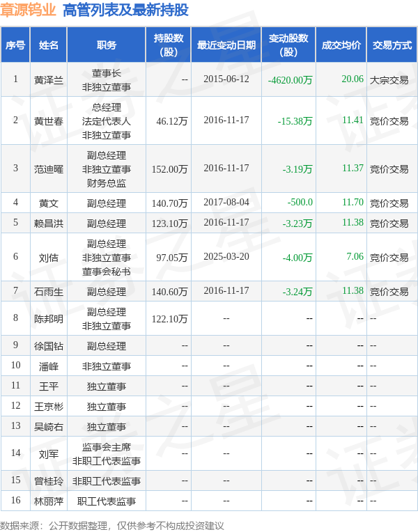
Task: Click the 职务 column header
Action: click(x=107, y=45)
